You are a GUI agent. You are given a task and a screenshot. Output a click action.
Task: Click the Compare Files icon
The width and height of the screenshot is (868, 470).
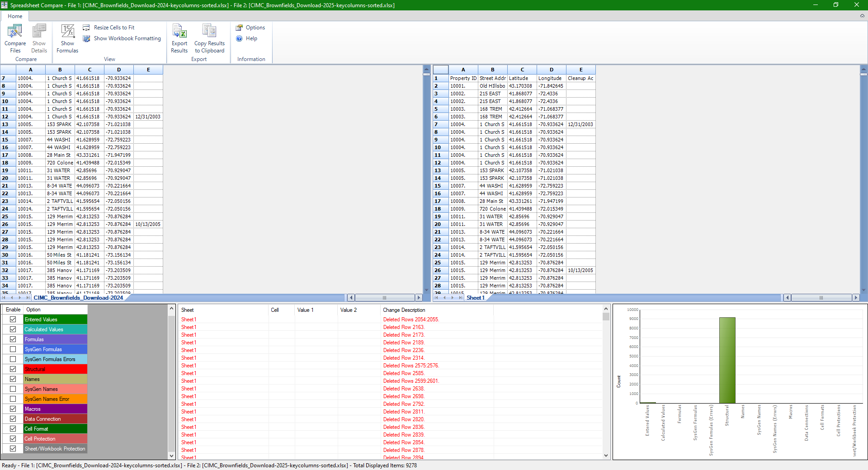(14, 38)
